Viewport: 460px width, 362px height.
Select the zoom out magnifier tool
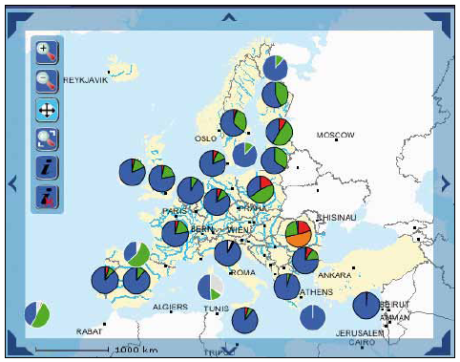(47, 81)
